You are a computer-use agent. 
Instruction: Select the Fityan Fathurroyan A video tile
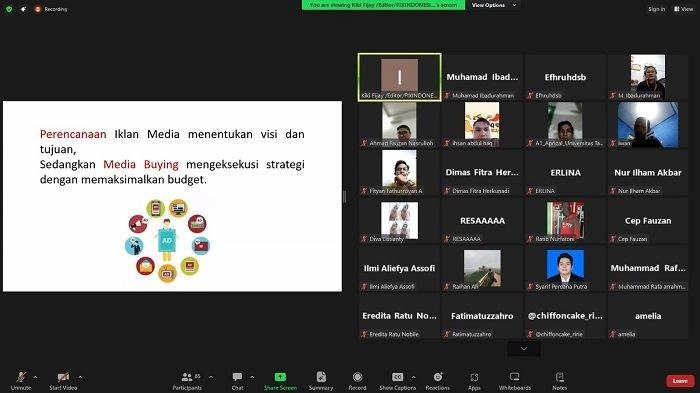click(x=400, y=173)
